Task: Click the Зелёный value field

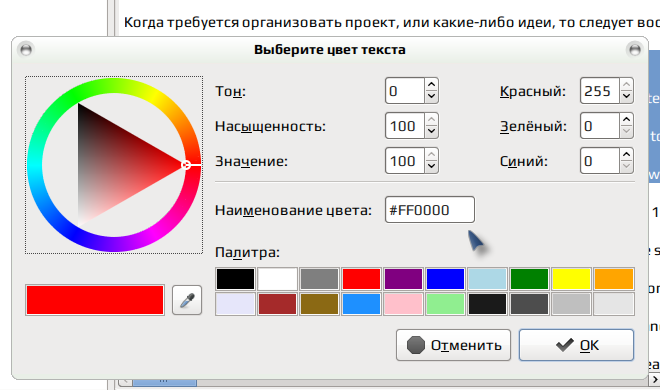Action: click(x=600, y=125)
